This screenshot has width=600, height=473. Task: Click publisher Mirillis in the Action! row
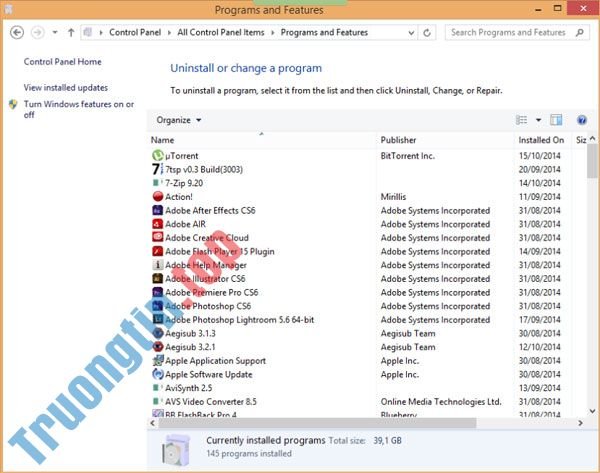[393, 197]
